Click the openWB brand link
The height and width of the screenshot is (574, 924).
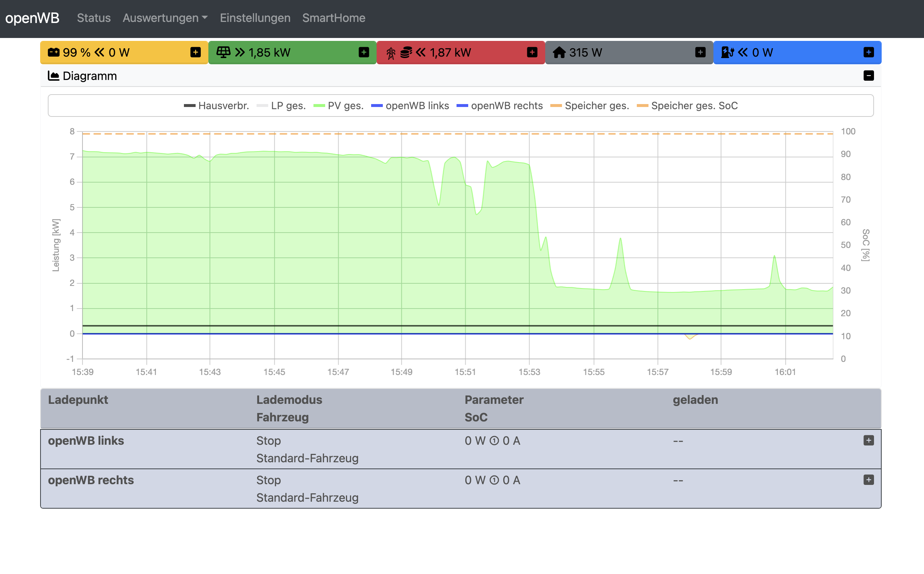click(x=32, y=18)
